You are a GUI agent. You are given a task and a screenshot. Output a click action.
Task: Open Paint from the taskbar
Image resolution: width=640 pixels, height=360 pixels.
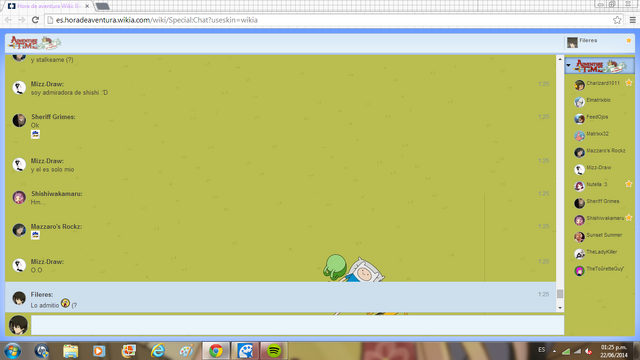187,351
